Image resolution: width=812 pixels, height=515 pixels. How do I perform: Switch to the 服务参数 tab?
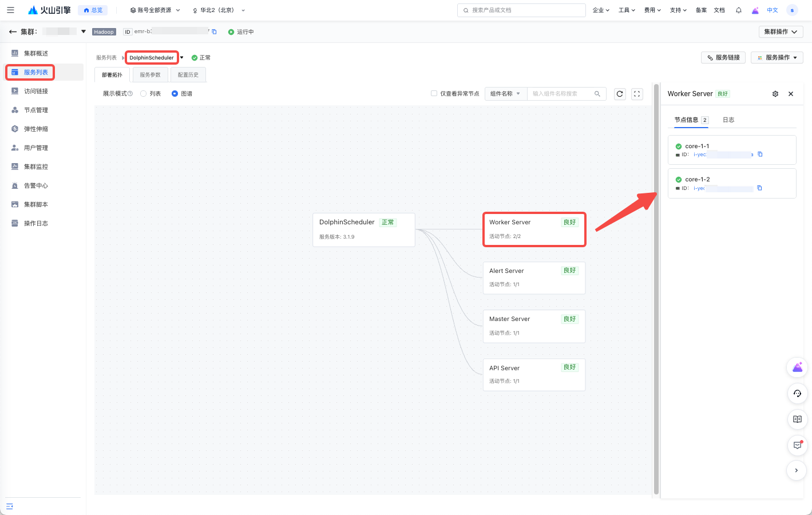[x=150, y=75]
